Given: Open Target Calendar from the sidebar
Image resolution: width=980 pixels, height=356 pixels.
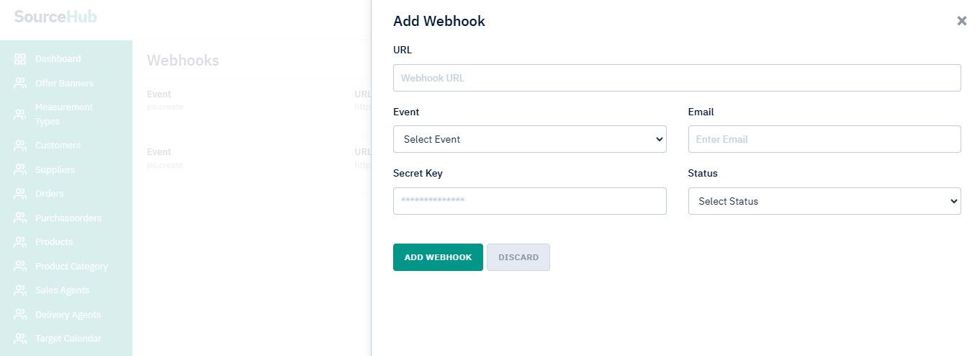Looking at the screenshot, I should coord(68,339).
